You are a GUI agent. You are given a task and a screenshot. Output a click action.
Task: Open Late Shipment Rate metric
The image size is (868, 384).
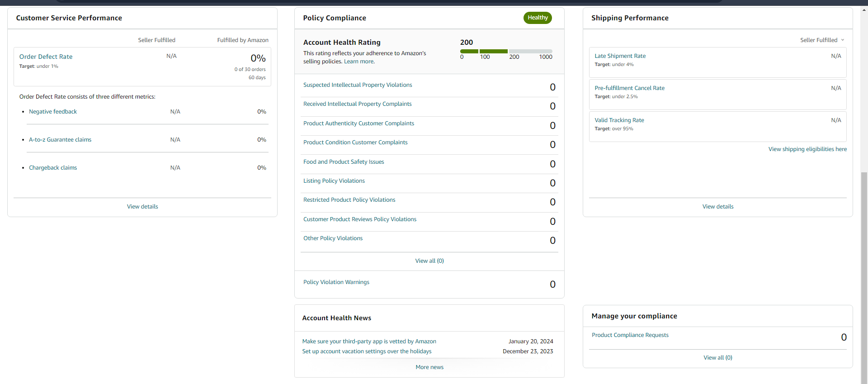(x=620, y=56)
